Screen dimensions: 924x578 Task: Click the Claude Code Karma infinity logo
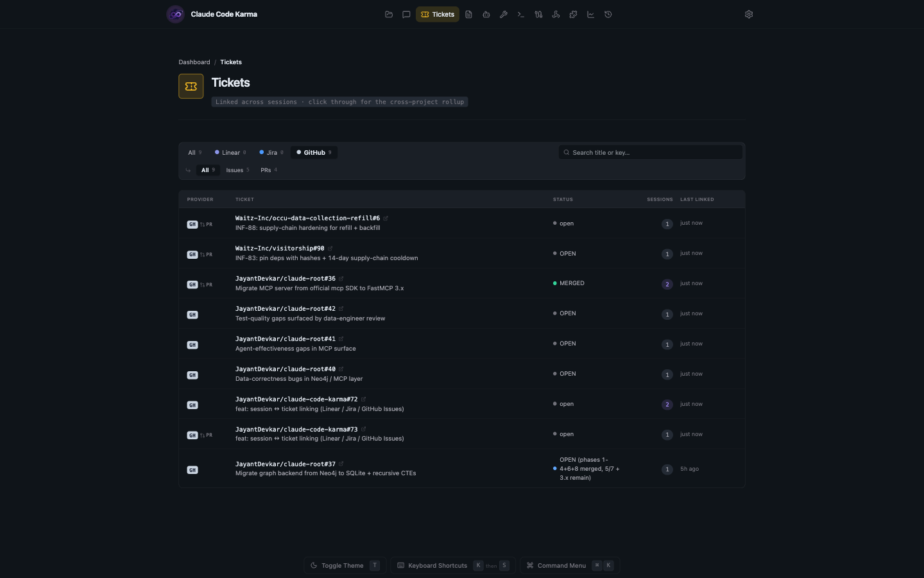coord(175,14)
